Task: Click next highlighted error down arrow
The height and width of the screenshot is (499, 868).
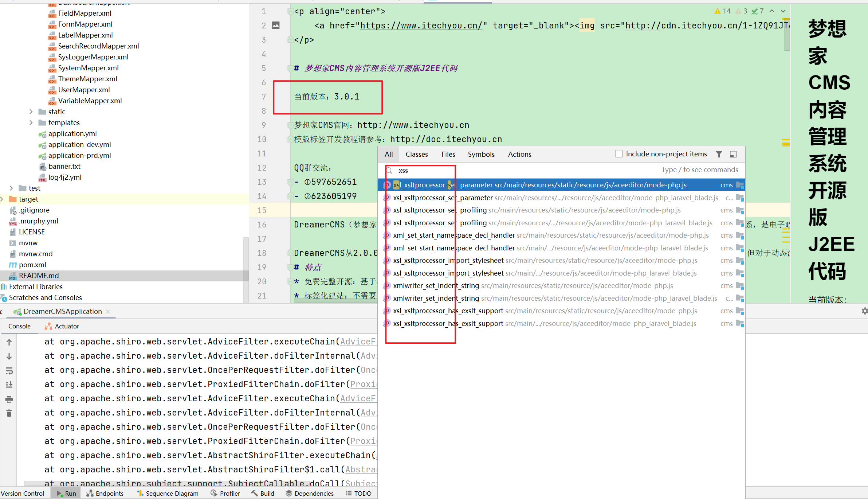Action: [783, 11]
